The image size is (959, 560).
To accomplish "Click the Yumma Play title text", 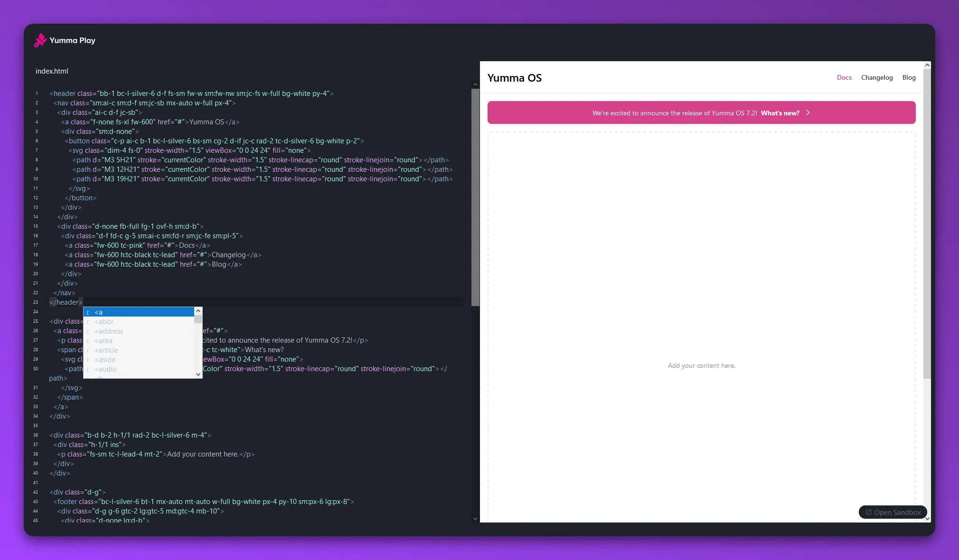I will [72, 40].
